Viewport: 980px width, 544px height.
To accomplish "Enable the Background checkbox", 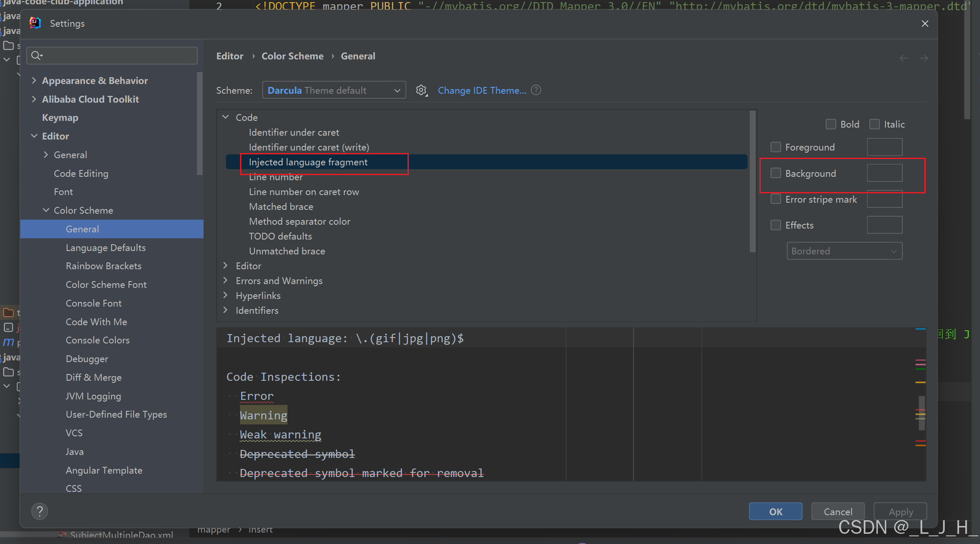I will point(776,173).
